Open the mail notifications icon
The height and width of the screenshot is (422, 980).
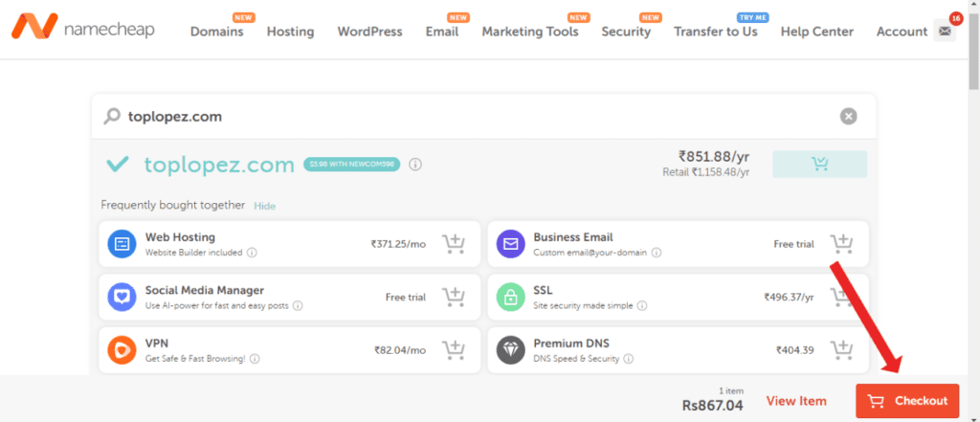945,31
